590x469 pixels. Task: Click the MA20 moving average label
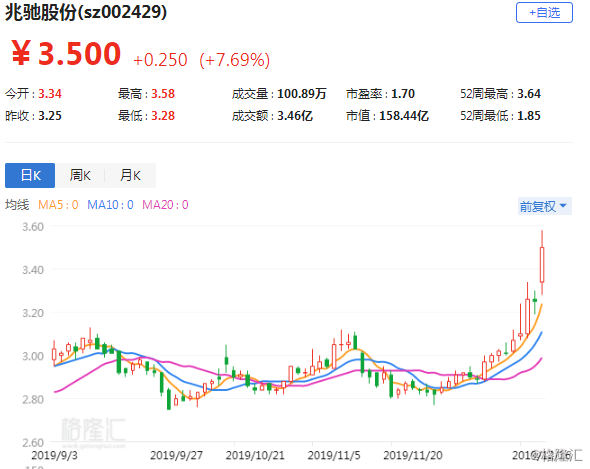click(x=165, y=205)
